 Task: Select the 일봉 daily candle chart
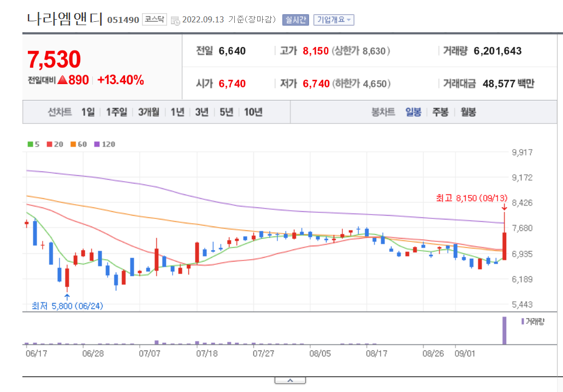tap(413, 112)
